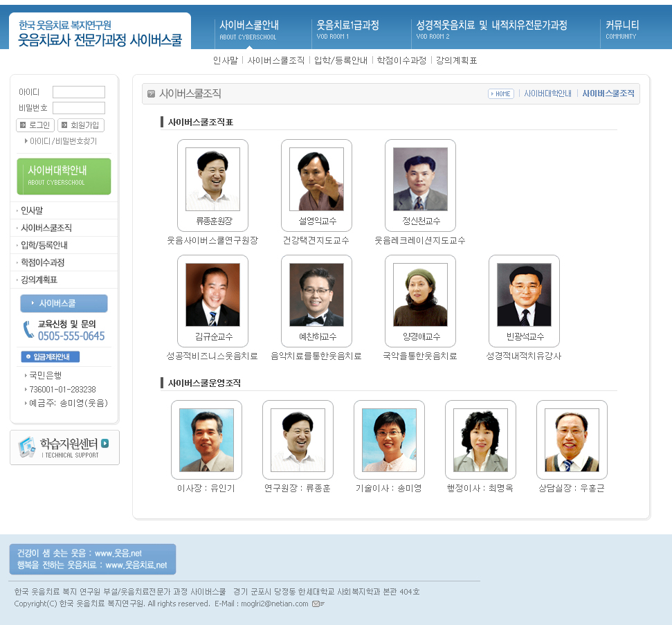This screenshot has width=672, height=625.
Task: Open the 아이디/비밀번호찾기 link
Action: point(62,141)
